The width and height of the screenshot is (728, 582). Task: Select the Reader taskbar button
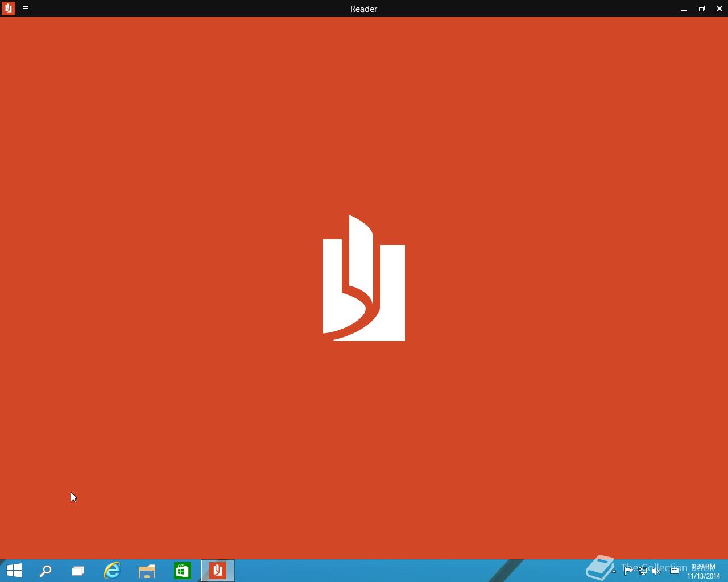coord(218,571)
